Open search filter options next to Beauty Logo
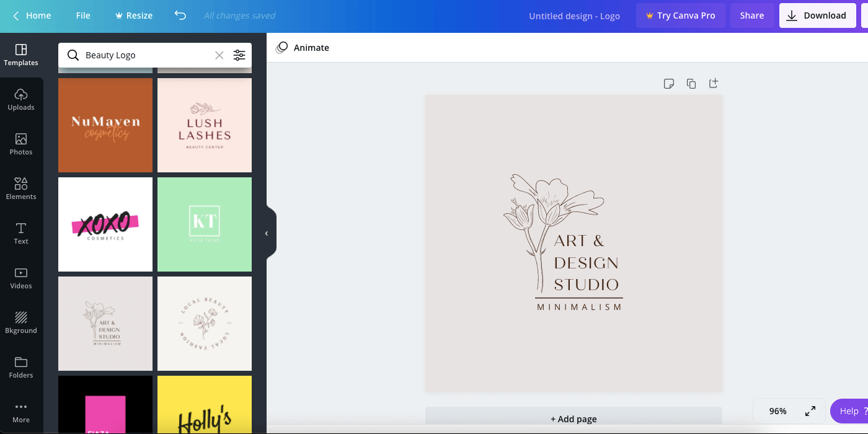Viewport: 868px width, 434px height. pyautogui.click(x=239, y=55)
